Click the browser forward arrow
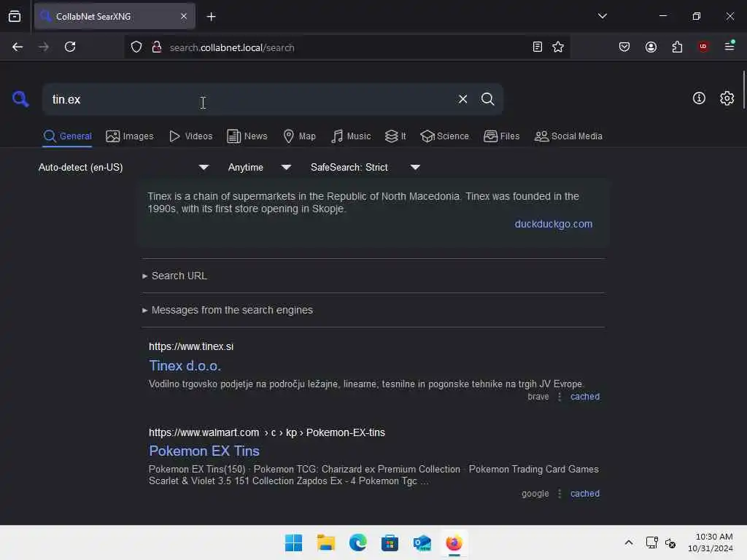Viewport: 747px width, 560px height. [x=43, y=47]
